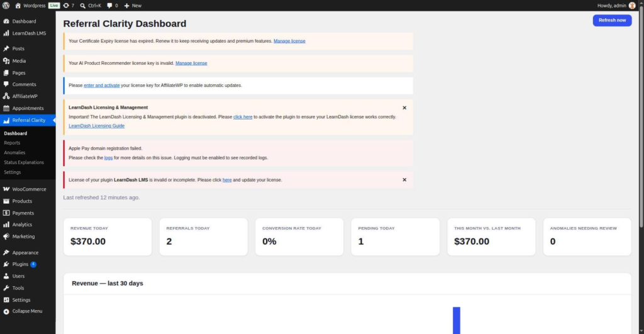Open the updates icon showing 7
644x334 pixels.
click(x=65, y=5)
